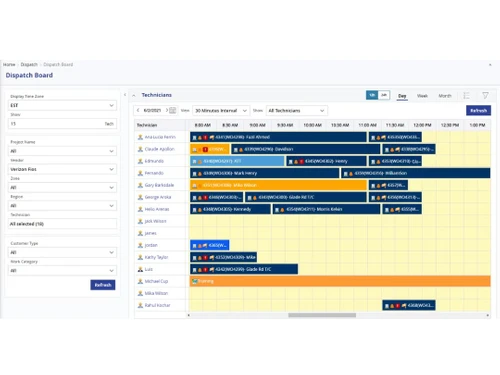The image size is (500, 375).
Task: Click the person icon beside Gary Barksdale
Action: click(x=140, y=185)
